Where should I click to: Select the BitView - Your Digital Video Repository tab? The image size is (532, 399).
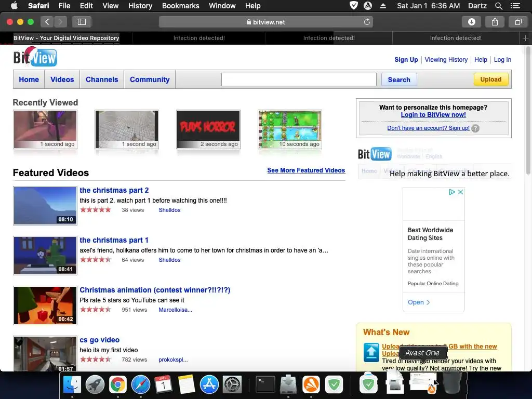click(66, 38)
